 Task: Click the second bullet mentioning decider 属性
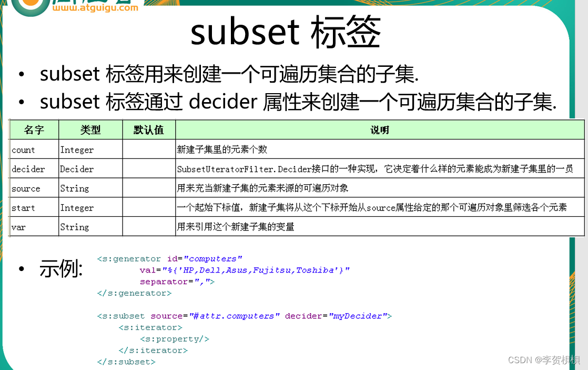pyautogui.click(x=298, y=102)
